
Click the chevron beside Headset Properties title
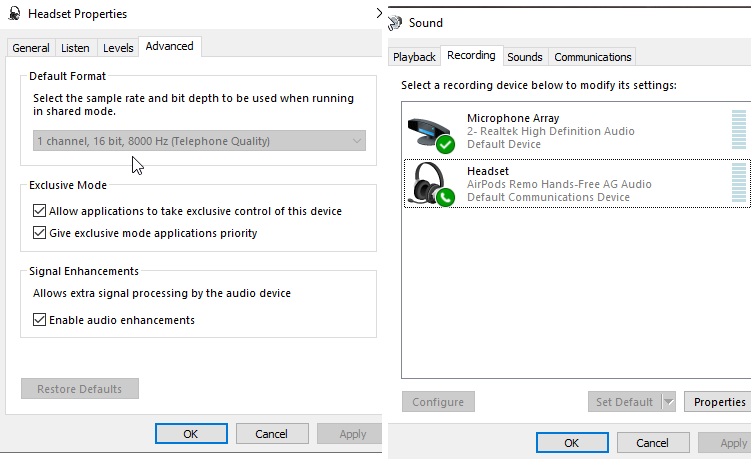(x=379, y=13)
